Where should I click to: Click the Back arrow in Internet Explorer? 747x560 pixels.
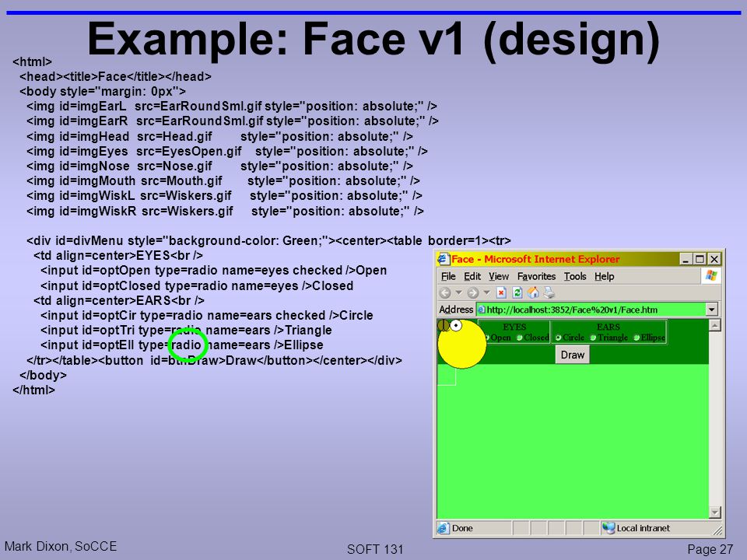445,293
